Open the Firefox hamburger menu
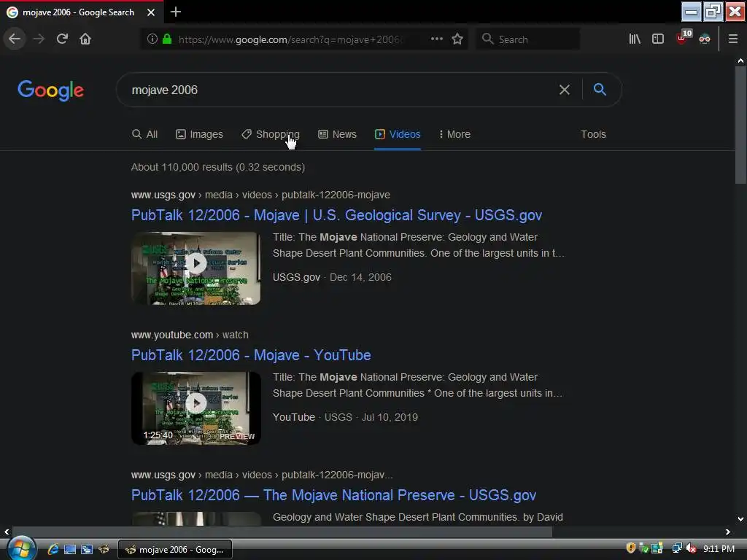747x560 pixels. 733,39
